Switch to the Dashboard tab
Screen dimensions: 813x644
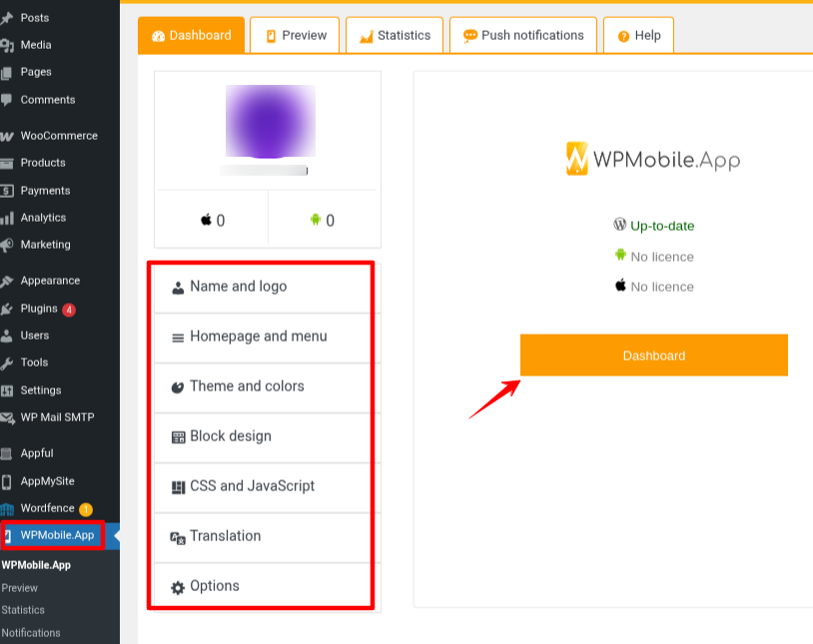click(x=191, y=35)
